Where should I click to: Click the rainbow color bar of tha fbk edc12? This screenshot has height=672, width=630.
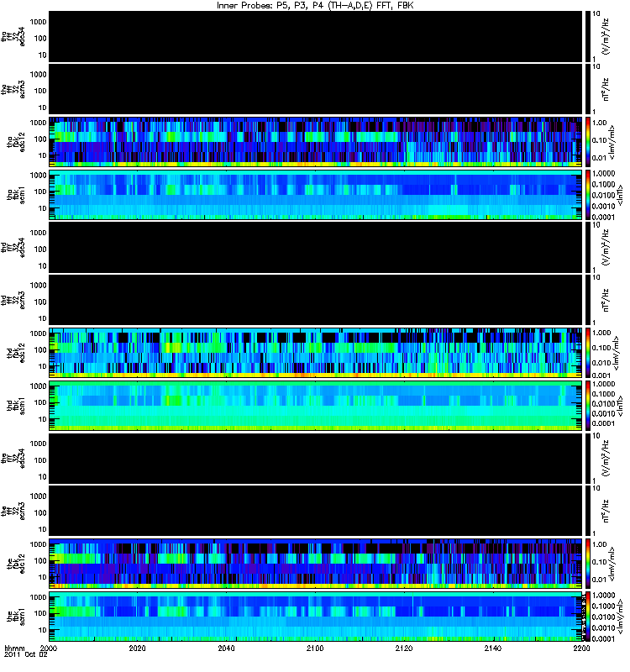point(587,141)
